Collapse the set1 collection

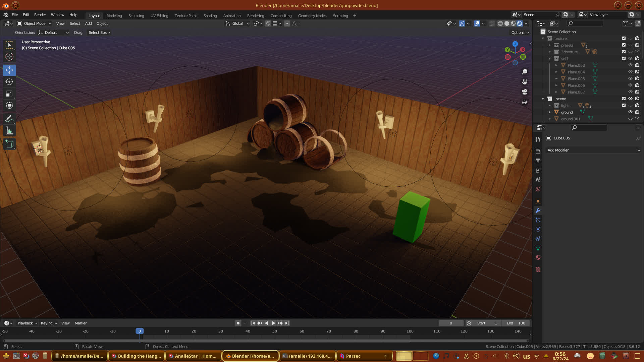point(550,58)
